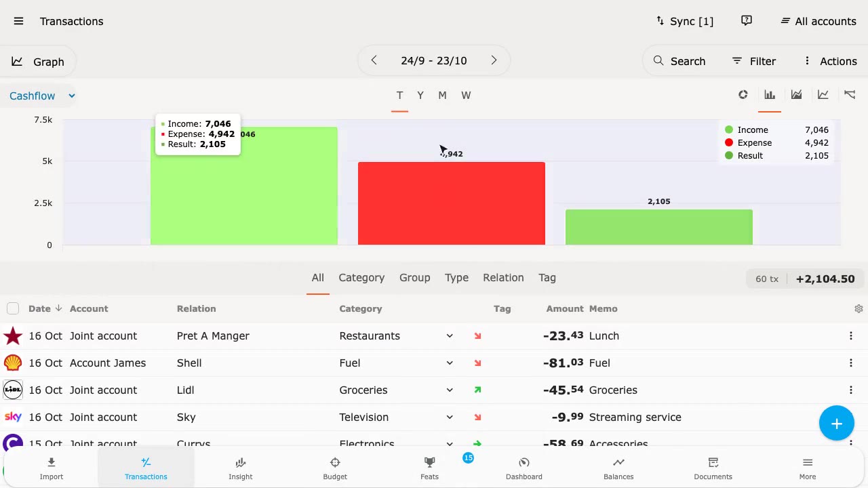The height and width of the screenshot is (488, 868).
Task: Go to next date period
Action: click(x=494, y=60)
